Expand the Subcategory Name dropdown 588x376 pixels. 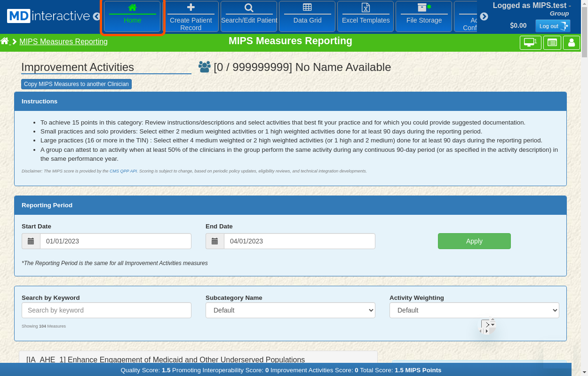tap(290, 310)
